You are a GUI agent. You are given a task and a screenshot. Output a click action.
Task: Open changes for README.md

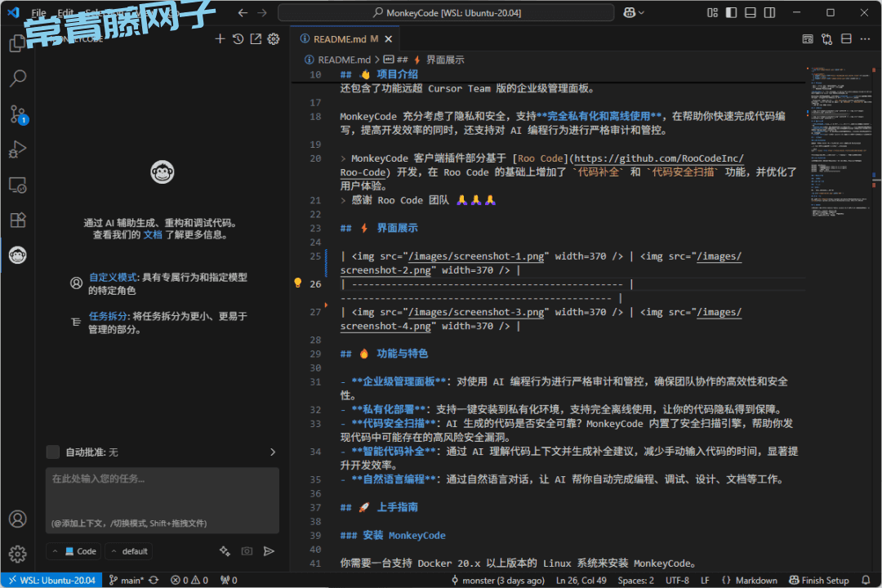point(826,39)
